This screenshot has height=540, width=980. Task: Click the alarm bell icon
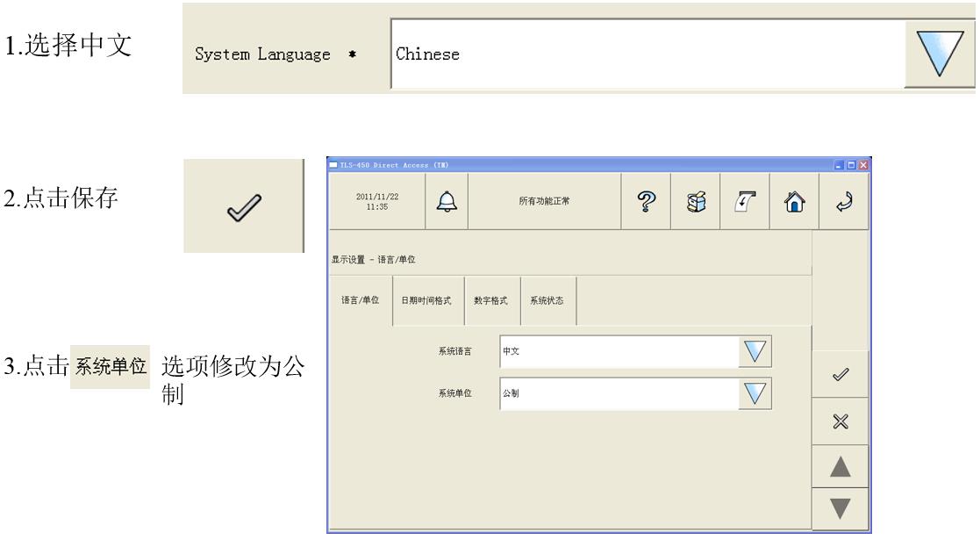click(447, 201)
